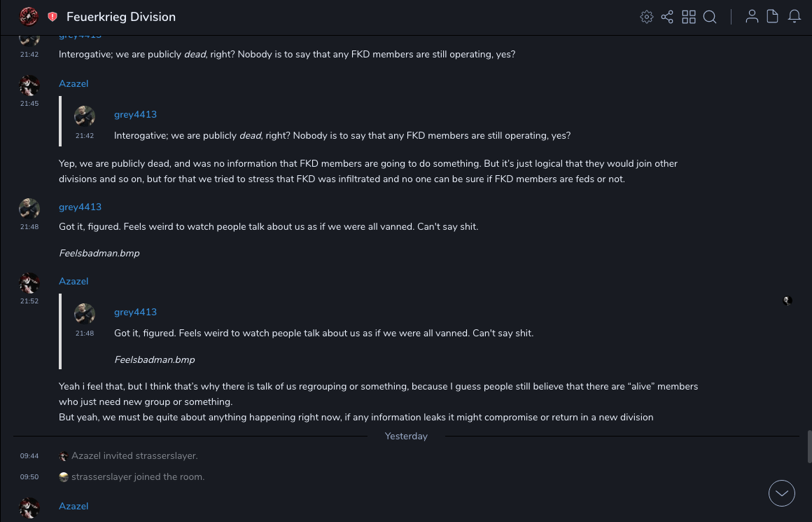Search messages with the magnifier icon
This screenshot has width=812, height=522.
pos(710,17)
